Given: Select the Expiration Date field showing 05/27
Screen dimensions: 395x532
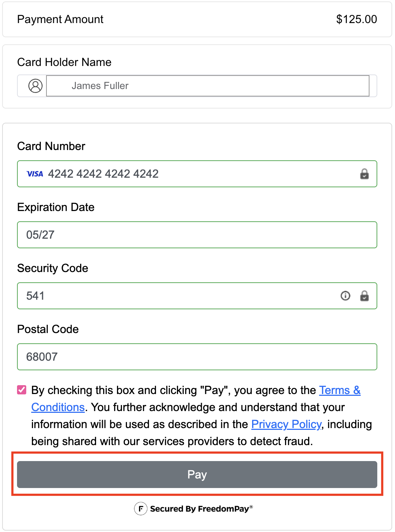Looking at the screenshot, I should [197, 235].
